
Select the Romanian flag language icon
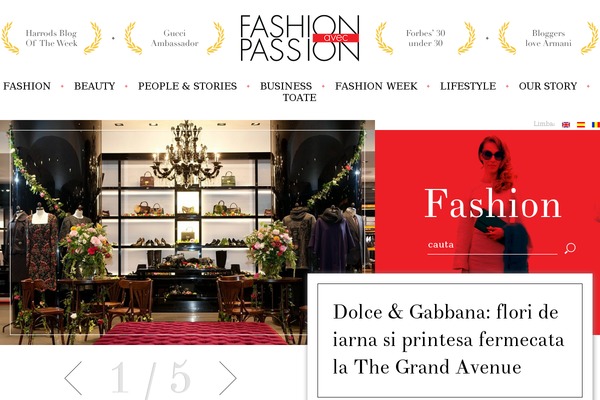pos(596,124)
